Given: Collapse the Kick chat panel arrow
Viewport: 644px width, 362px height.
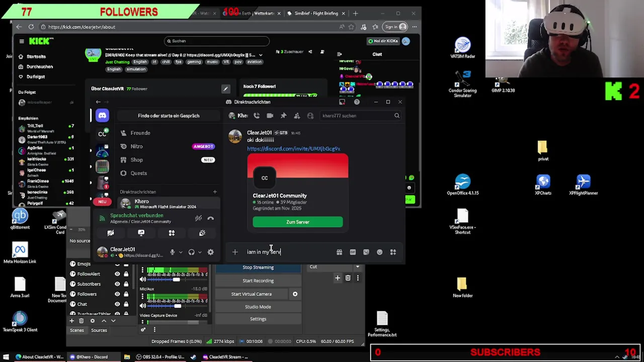Looking at the screenshot, I should tap(339, 54).
